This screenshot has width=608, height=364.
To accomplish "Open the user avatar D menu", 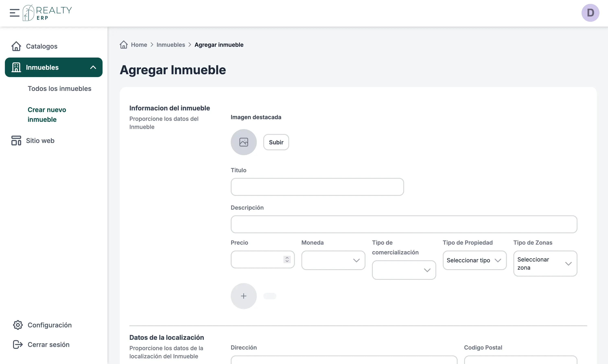I will pyautogui.click(x=590, y=13).
